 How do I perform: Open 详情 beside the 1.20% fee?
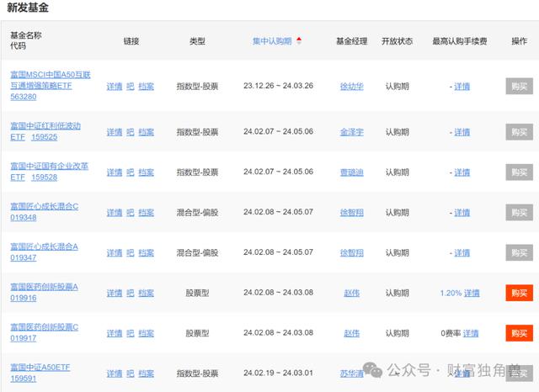tap(472, 293)
